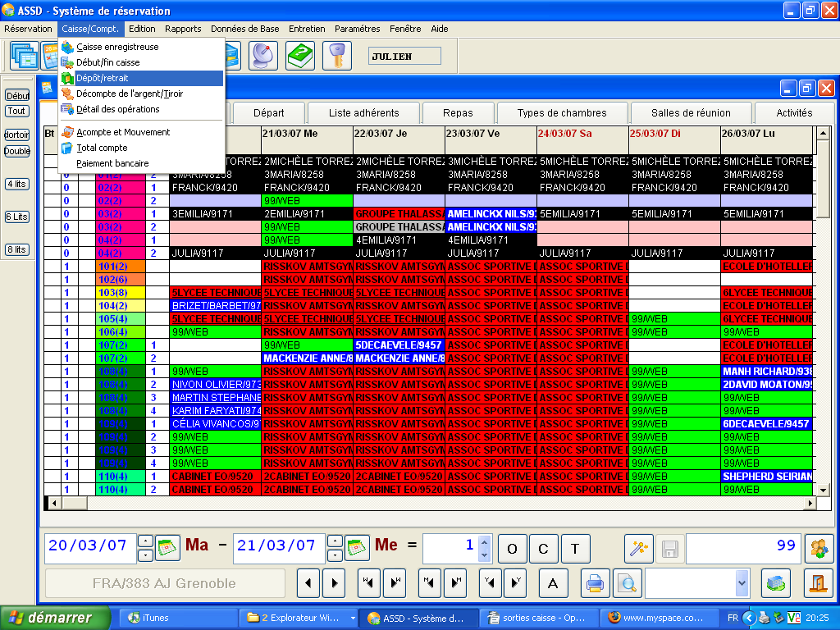Open the Rapports menu

pyautogui.click(x=183, y=29)
